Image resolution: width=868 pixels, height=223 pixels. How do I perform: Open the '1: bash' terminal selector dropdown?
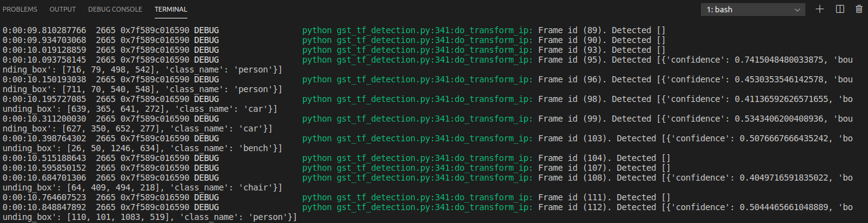pyautogui.click(x=753, y=9)
